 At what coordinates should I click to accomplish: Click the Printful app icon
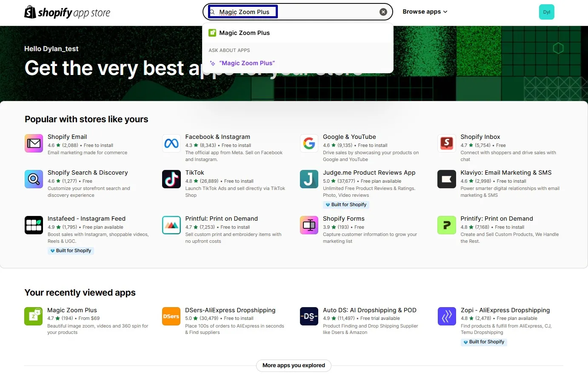[171, 225]
